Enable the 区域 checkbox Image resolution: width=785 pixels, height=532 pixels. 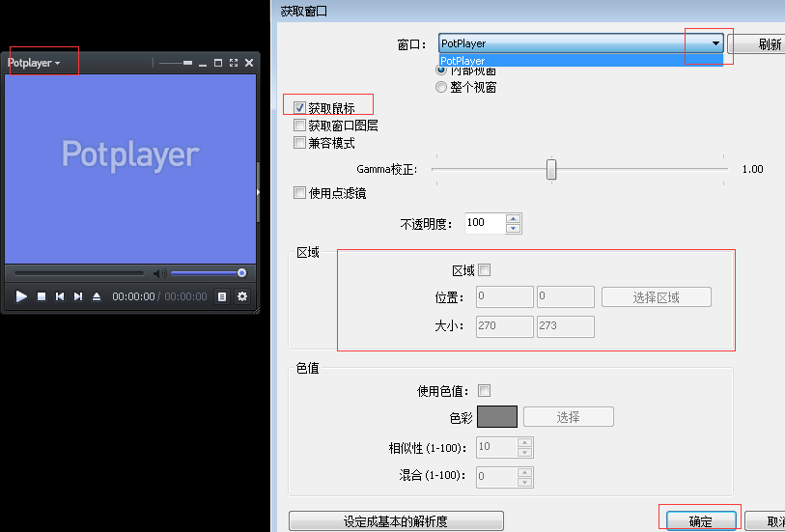tap(484, 270)
